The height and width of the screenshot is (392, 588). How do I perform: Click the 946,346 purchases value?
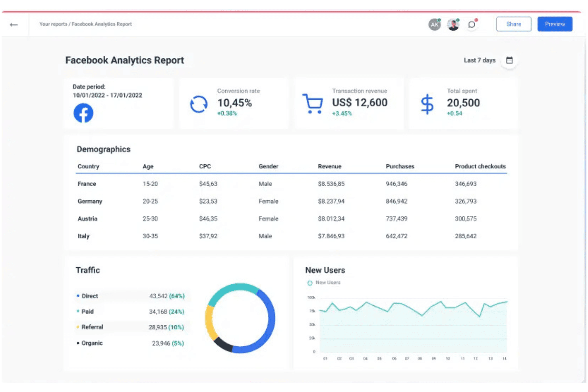tap(397, 184)
